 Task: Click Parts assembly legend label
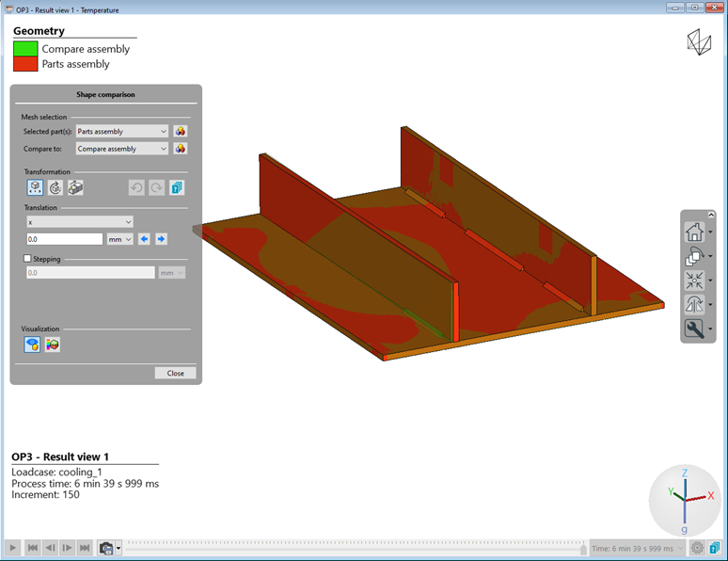tap(75, 64)
